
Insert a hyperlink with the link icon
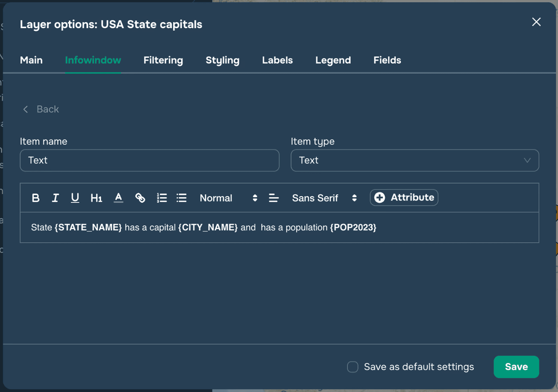click(140, 198)
